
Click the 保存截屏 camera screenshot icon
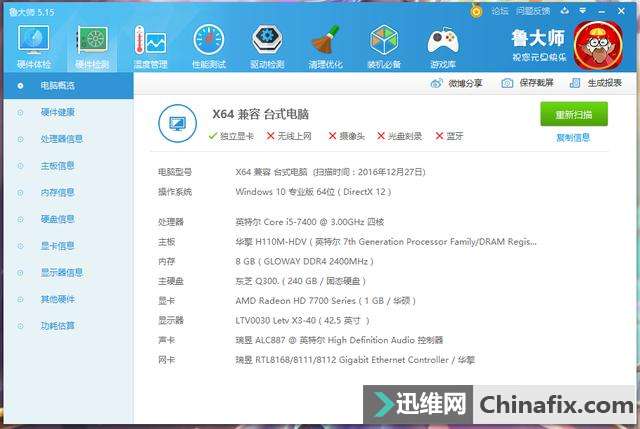507,83
